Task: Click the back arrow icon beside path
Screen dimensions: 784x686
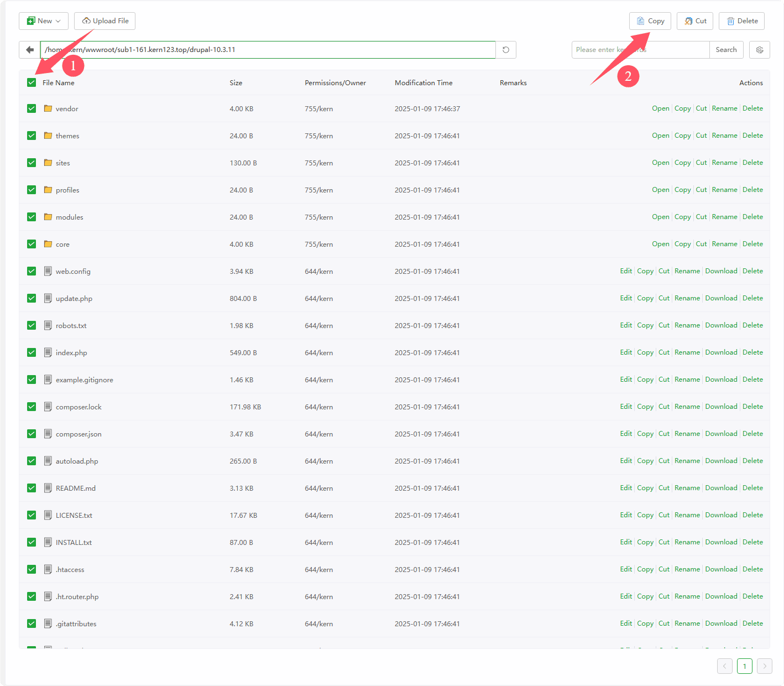Action: pyautogui.click(x=30, y=50)
